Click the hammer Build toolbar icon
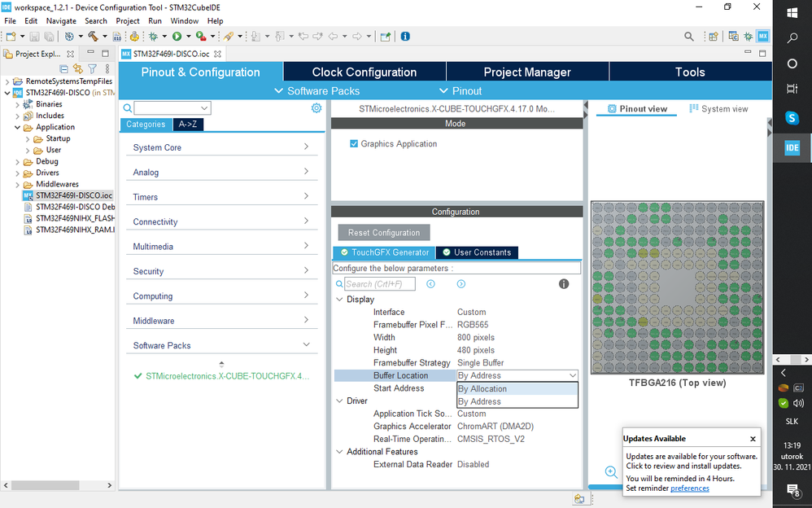The image size is (812, 508). coord(94,37)
